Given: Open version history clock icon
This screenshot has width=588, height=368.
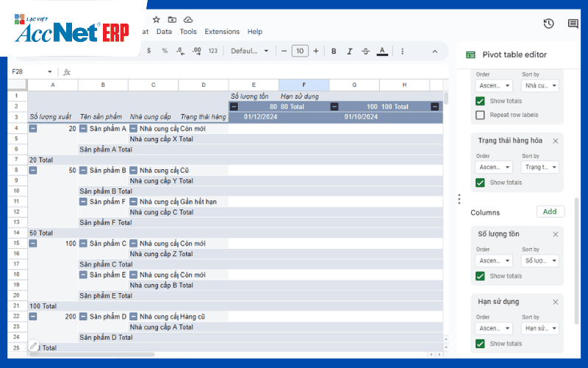Looking at the screenshot, I should click(x=548, y=24).
